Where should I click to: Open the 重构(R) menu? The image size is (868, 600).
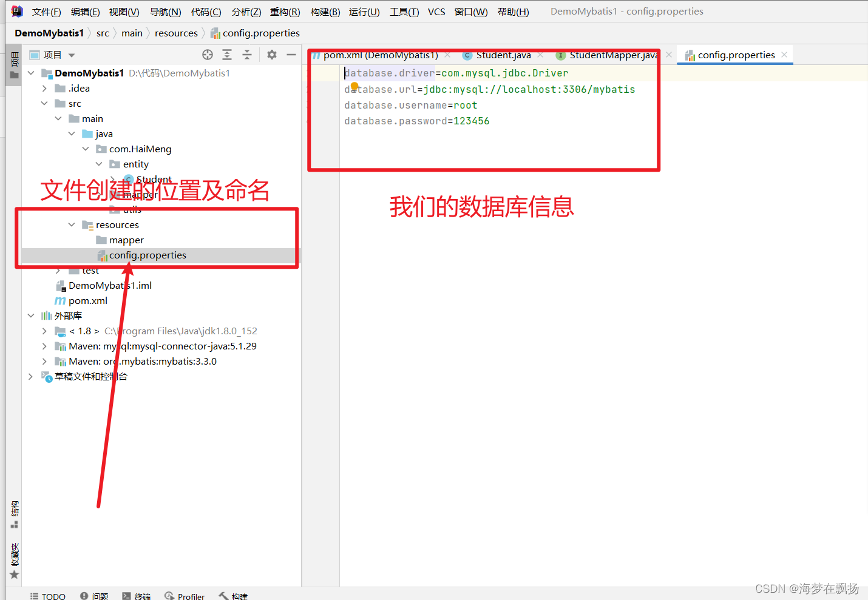[285, 12]
